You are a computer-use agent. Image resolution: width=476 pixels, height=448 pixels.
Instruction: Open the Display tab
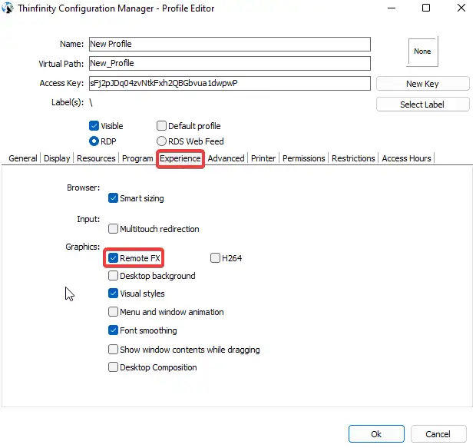(x=57, y=158)
